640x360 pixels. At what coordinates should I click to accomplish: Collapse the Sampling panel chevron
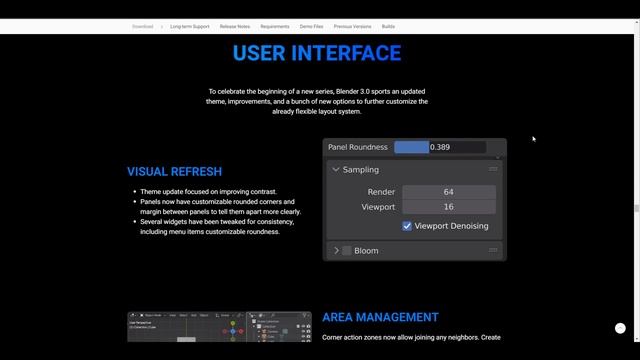[x=336, y=169]
